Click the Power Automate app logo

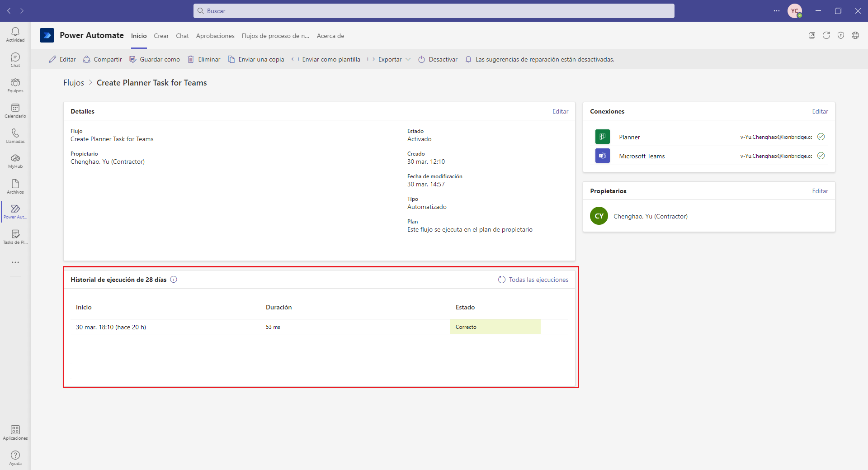(x=47, y=35)
